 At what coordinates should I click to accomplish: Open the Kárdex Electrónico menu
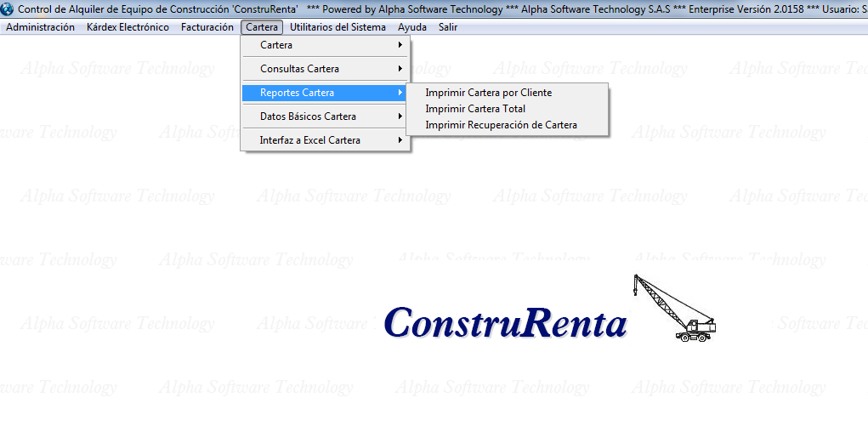(128, 27)
